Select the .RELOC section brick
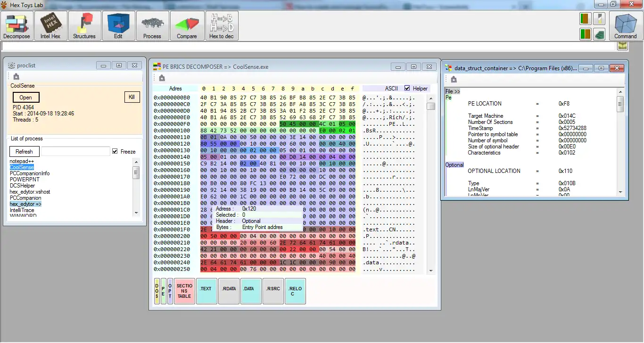644x343 pixels. coord(295,291)
